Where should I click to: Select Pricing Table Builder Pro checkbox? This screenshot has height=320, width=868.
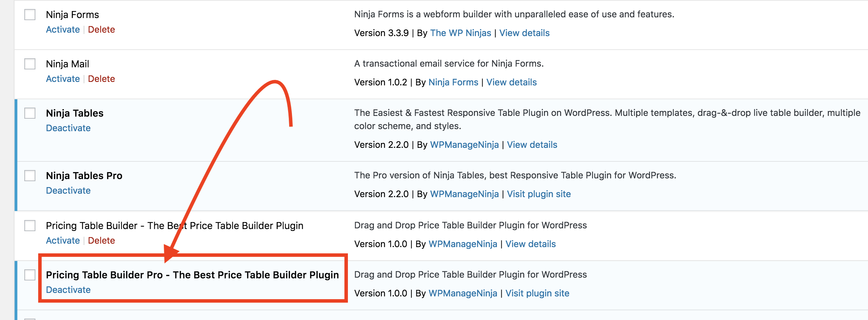tap(30, 275)
